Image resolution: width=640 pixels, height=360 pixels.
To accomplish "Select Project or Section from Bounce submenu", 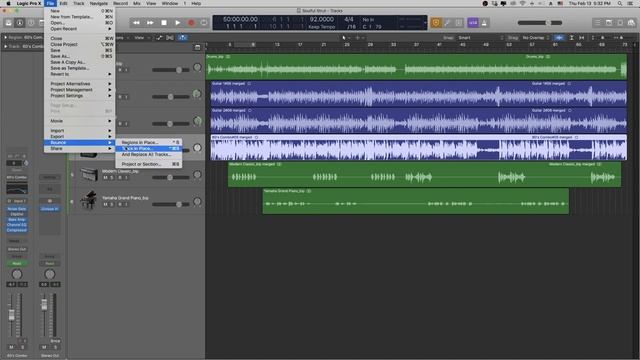I will [149, 164].
